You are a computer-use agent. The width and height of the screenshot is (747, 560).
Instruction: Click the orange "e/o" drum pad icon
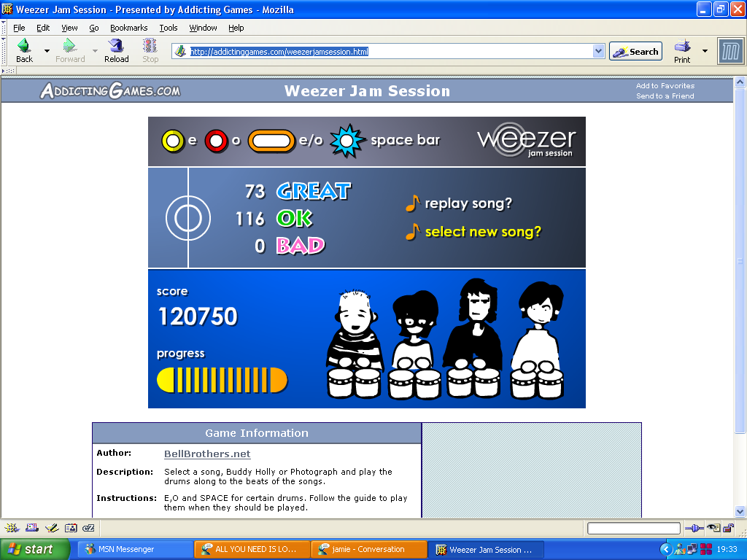tap(271, 140)
